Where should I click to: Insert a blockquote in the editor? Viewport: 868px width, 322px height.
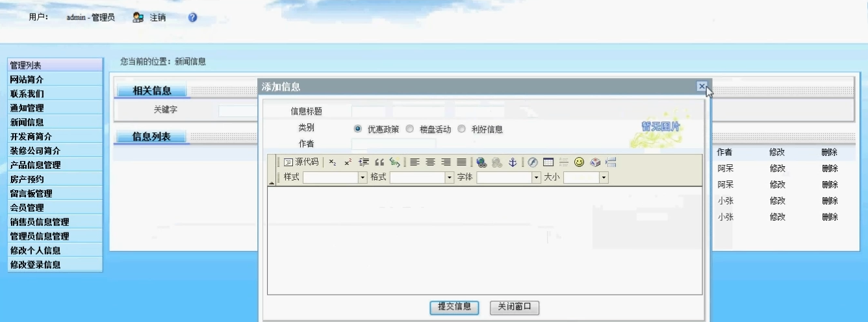(379, 162)
